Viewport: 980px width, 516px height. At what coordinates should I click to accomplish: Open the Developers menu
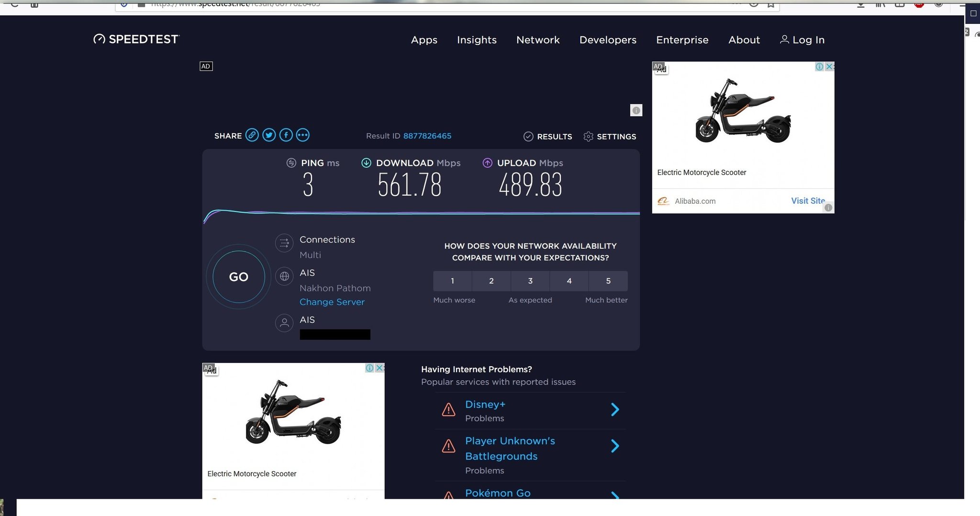point(608,40)
